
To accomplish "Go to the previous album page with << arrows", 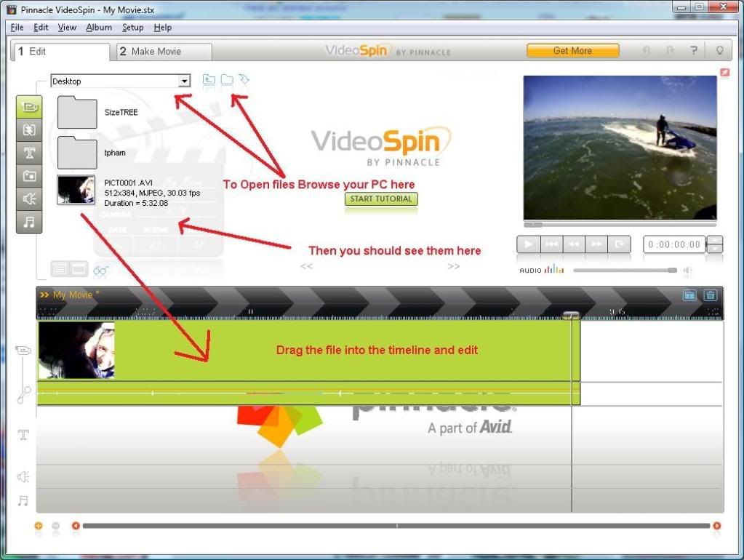I will coord(306,266).
